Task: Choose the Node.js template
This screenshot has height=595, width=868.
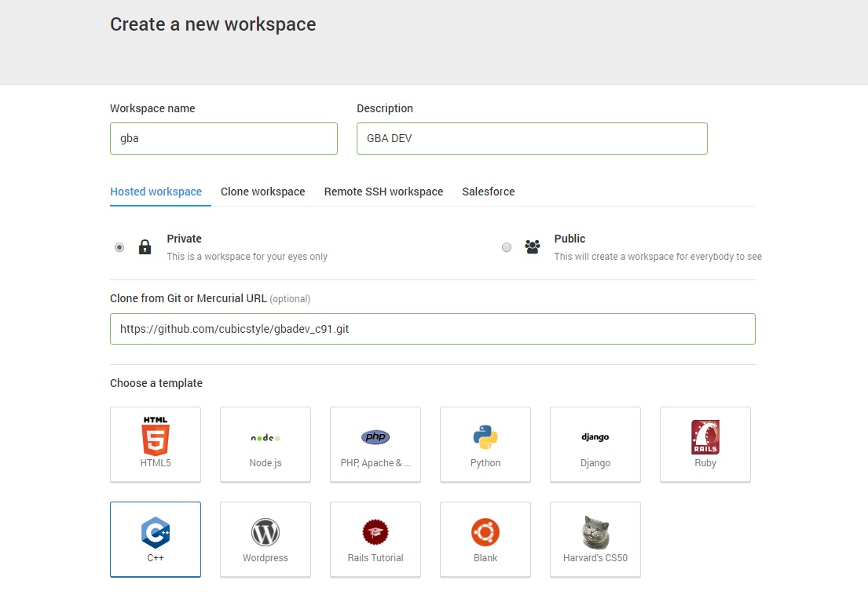Action: pos(266,444)
